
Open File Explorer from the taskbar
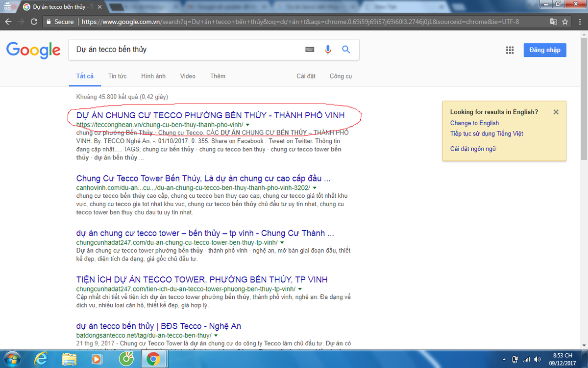point(69,359)
